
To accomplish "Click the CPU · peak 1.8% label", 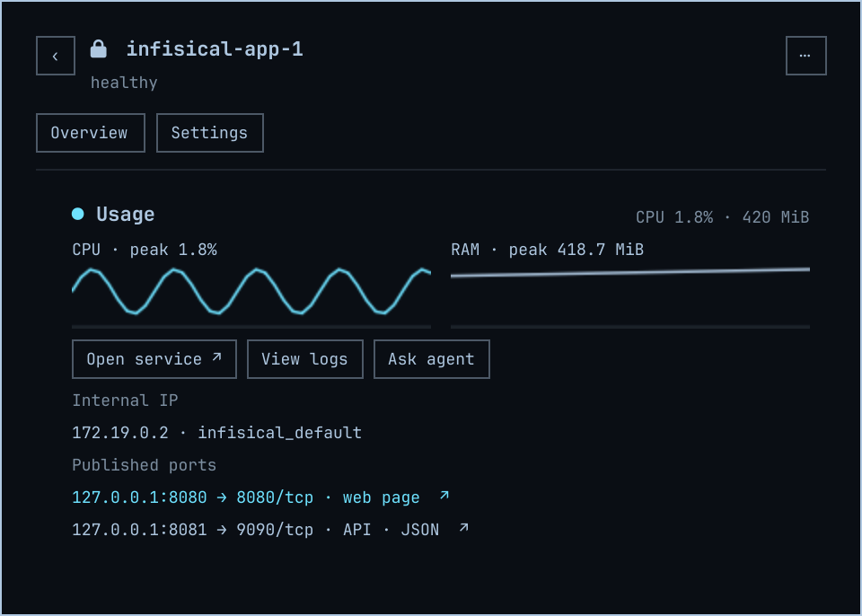I will (x=145, y=250).
